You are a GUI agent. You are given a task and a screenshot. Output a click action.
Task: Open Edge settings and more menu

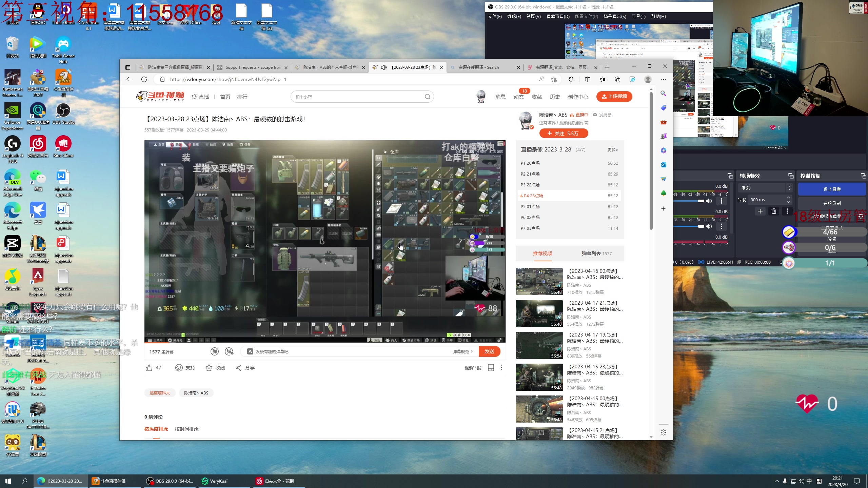tap(664, 79)
